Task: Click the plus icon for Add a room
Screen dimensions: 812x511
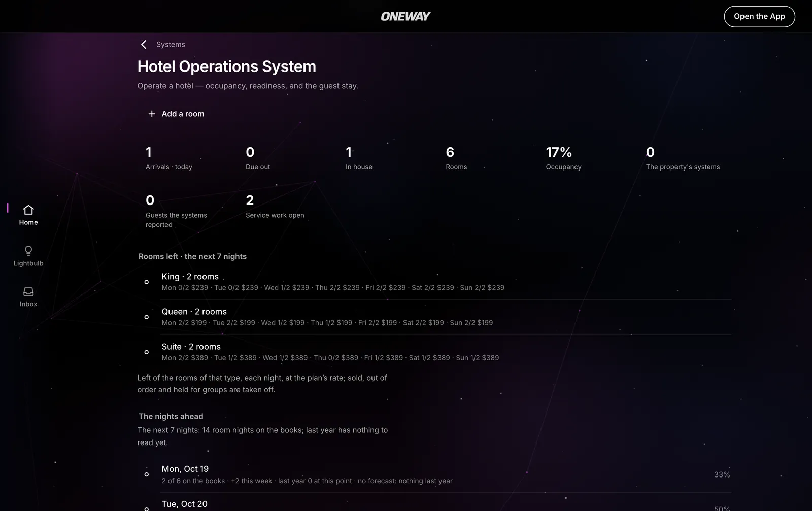Action: (x=151, y=114)
